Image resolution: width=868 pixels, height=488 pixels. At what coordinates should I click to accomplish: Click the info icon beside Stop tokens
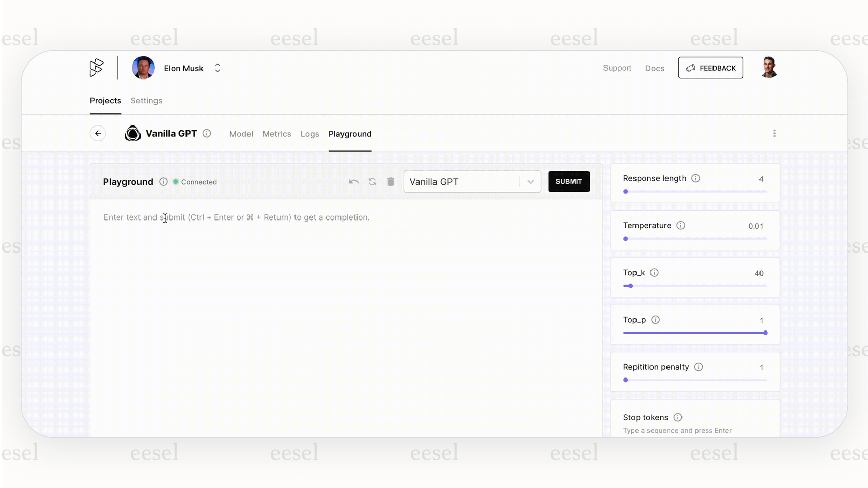(677, 418)
